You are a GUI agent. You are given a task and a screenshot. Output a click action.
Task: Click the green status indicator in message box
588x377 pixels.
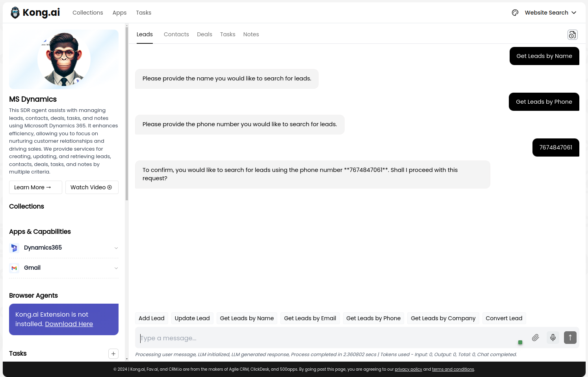(520, 342)
